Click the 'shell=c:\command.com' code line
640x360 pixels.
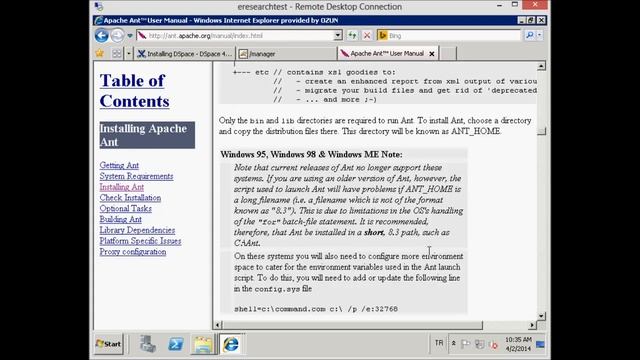(x=316, y=309)
